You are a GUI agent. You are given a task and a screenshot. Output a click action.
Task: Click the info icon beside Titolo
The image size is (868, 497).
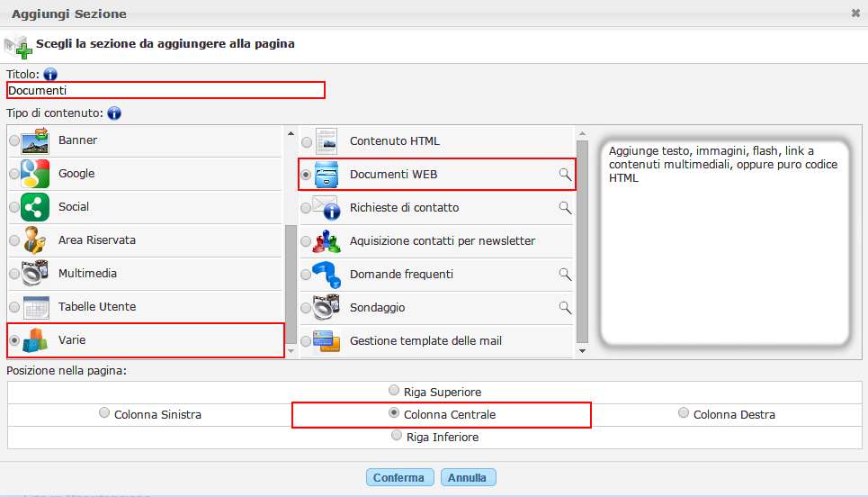pyautogui.click(x=50, y=74)
